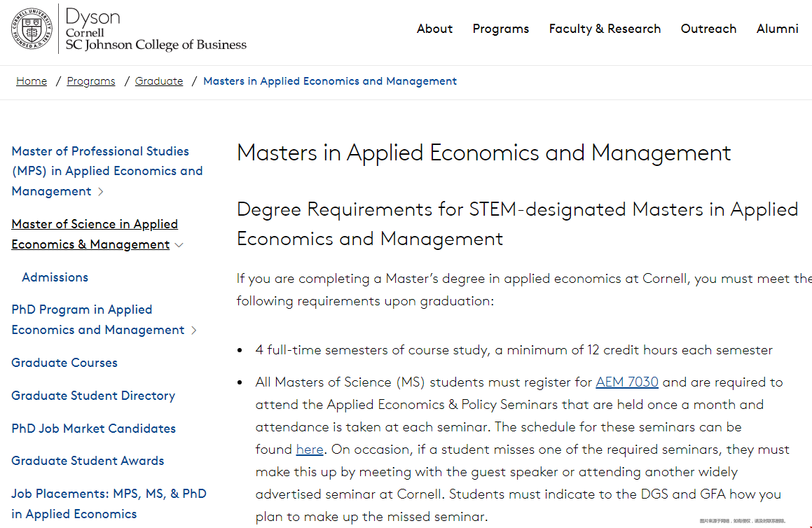Follow the 'here' seminar schedule link

[310, 450]
